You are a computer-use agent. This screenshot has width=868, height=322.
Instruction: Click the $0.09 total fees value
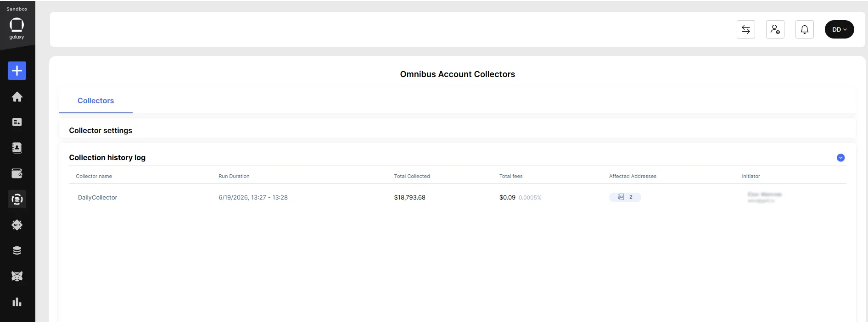click(x=507, y=198)
